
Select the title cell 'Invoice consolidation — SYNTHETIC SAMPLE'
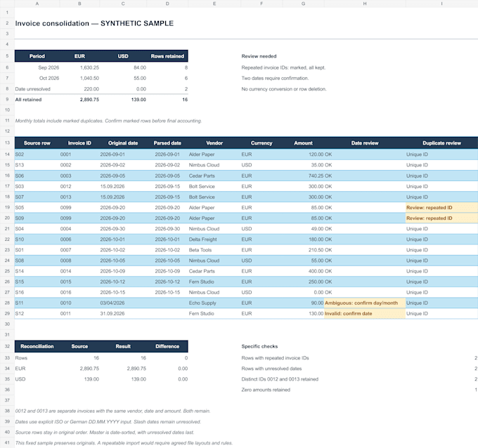(x=94, y=23)
